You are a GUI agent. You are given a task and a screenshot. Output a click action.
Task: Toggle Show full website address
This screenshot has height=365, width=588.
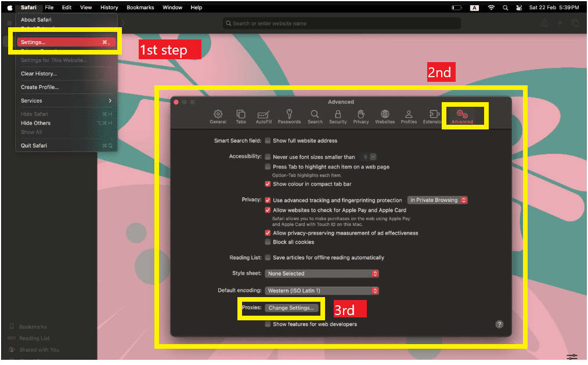(x=269, y=140)
